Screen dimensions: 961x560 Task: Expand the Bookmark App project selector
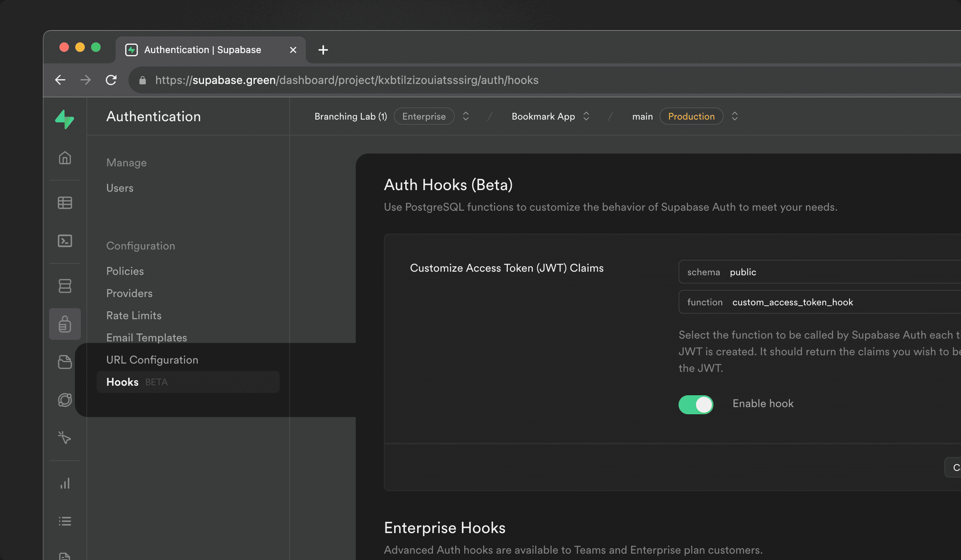[x=586, y=116]
